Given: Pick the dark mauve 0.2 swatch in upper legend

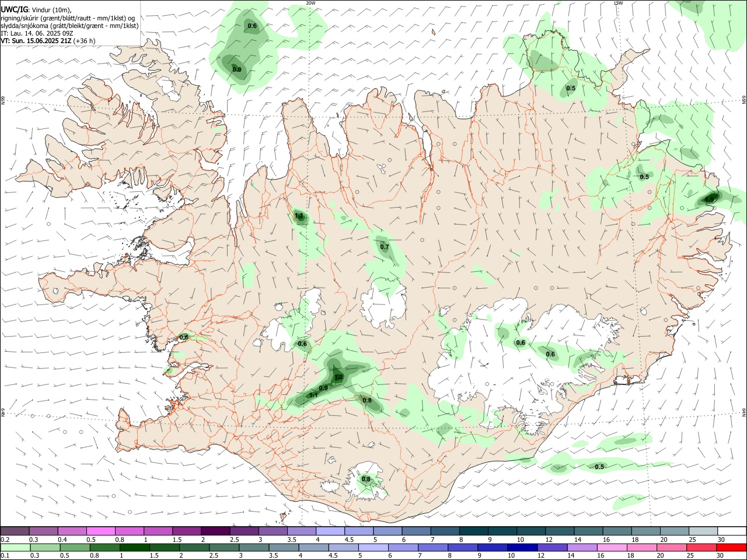Looking at the screenshot, I should click(x=15, y=531).
